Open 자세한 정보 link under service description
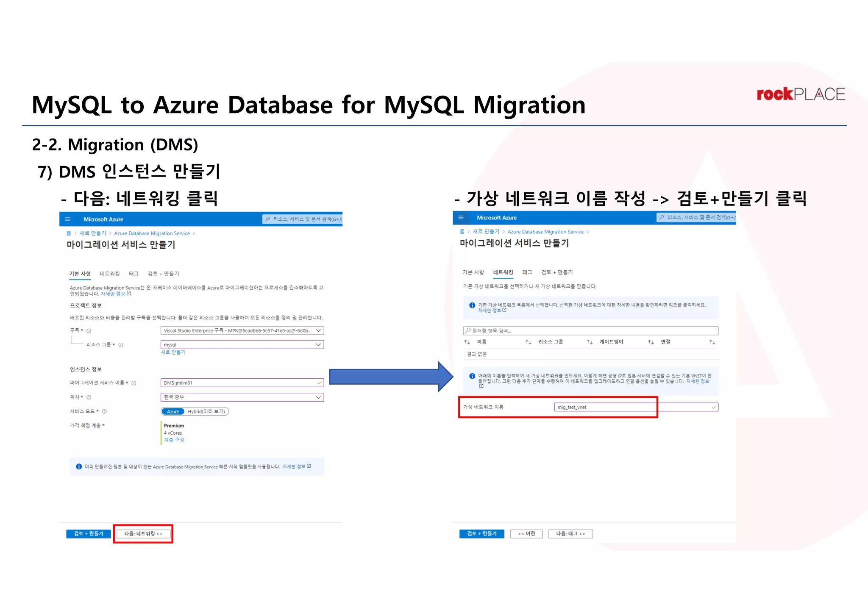The width and height of the screenshot is (868, 613). 115,294
